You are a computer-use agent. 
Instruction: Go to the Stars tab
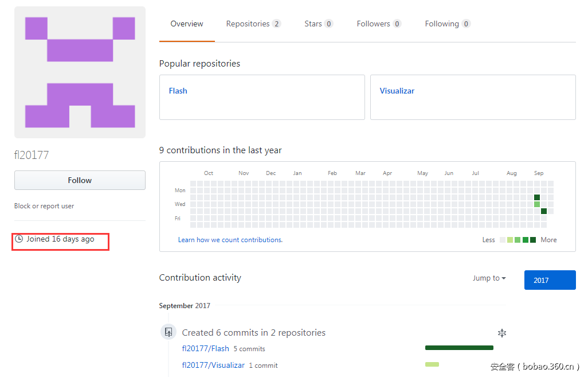coord(318,24)
